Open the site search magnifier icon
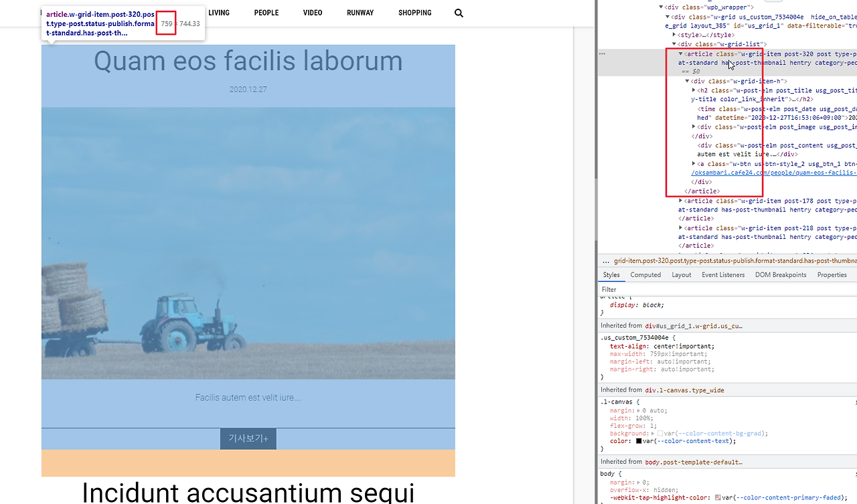The height and width of the screenshot is (504, 857). 459,13
